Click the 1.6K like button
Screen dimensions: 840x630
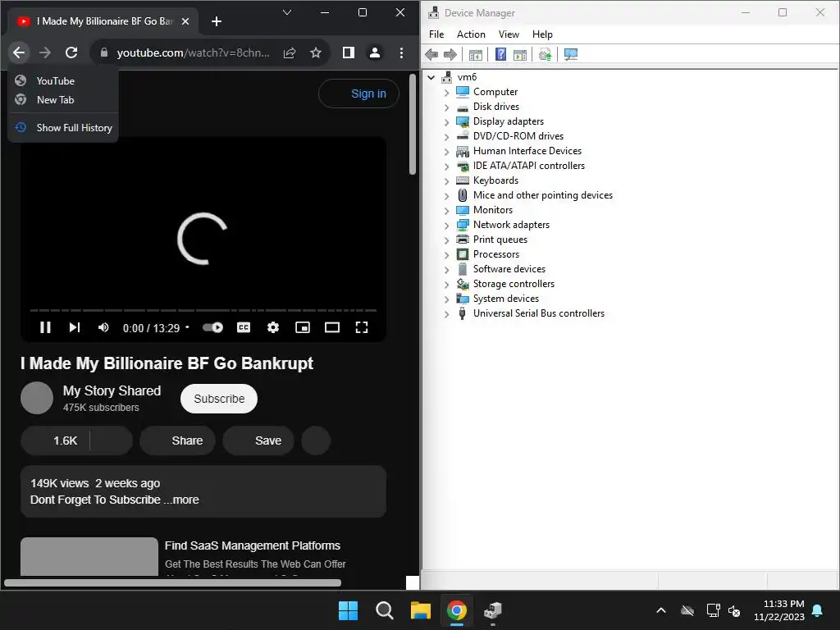pyautogui.click(x=56, y=441)
